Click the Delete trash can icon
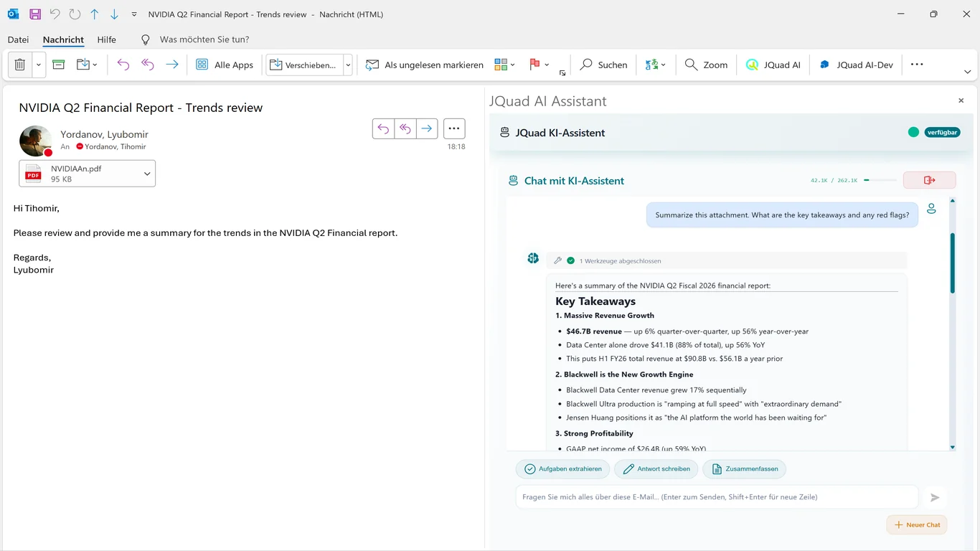Viewport: 980px width, 551px height. pyautogui.click(x=20, y=65)
